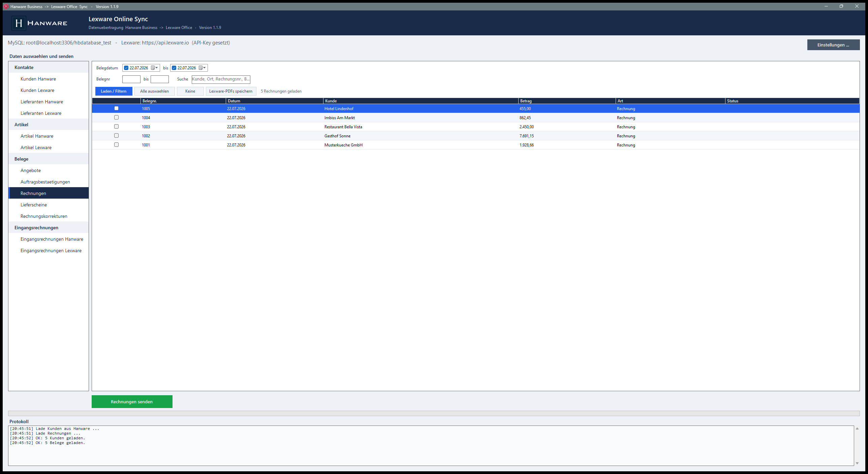Image resolution: width=868 pixels, height=474 pixels.
Task: Expand the start date picker dropdown arrow
Action: pyautogui.click(x=157, y=68)
